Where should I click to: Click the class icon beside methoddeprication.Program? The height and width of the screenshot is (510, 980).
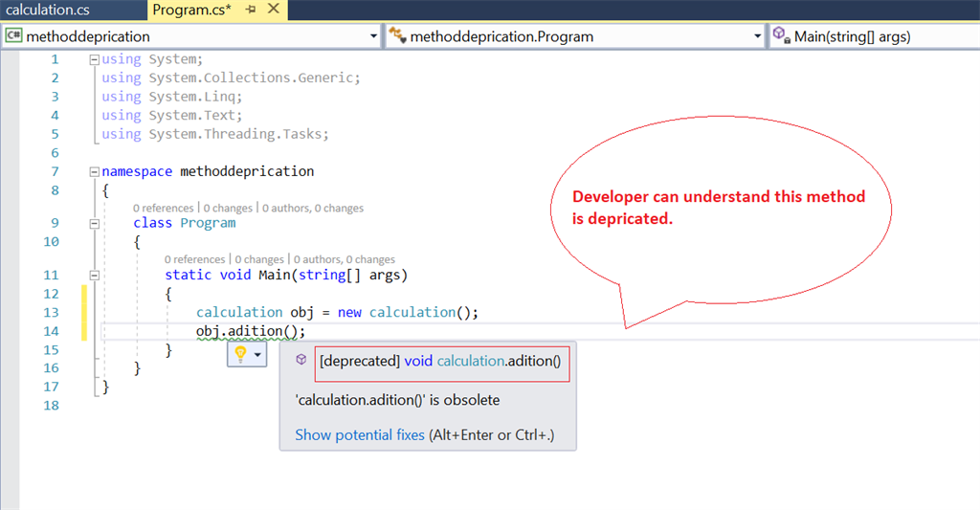click(x=397, y=35)
